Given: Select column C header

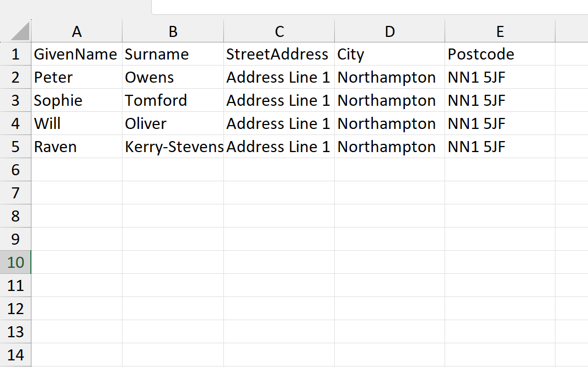Looking at the screenshot, I should coord(279,32).
